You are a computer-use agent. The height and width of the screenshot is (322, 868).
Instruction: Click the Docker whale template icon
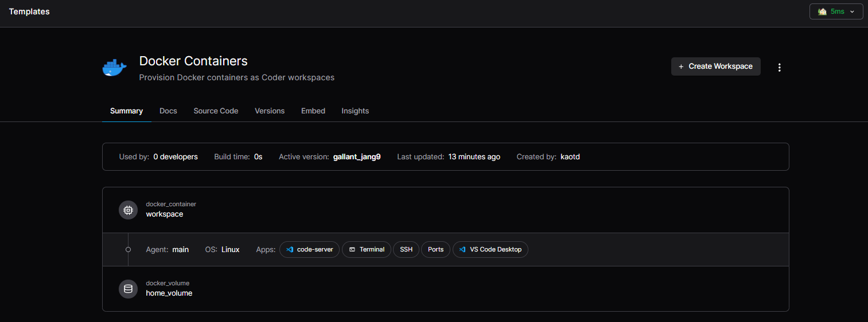pyautogui.click(x=114, y=68)
